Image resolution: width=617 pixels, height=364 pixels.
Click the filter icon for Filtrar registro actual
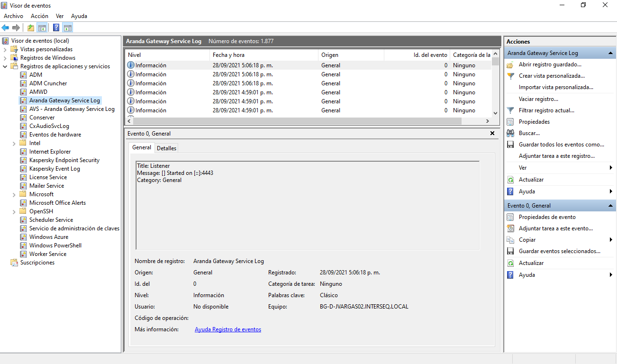[510, 110]
